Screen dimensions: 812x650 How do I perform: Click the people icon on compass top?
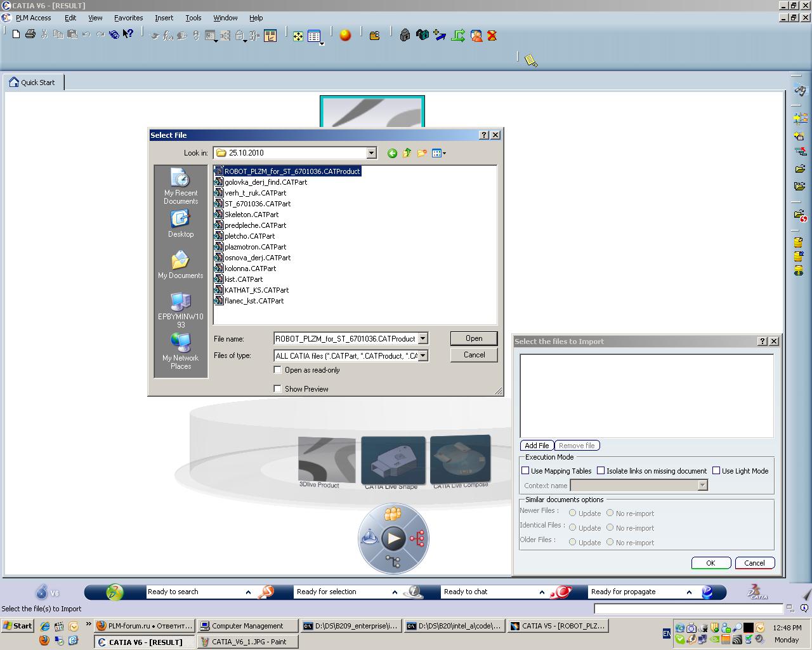pyautogui.click(x=393, y=514)
